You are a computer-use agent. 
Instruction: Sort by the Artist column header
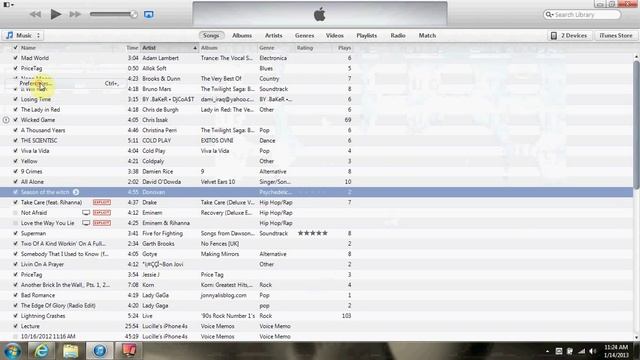[x=169, y=48]
